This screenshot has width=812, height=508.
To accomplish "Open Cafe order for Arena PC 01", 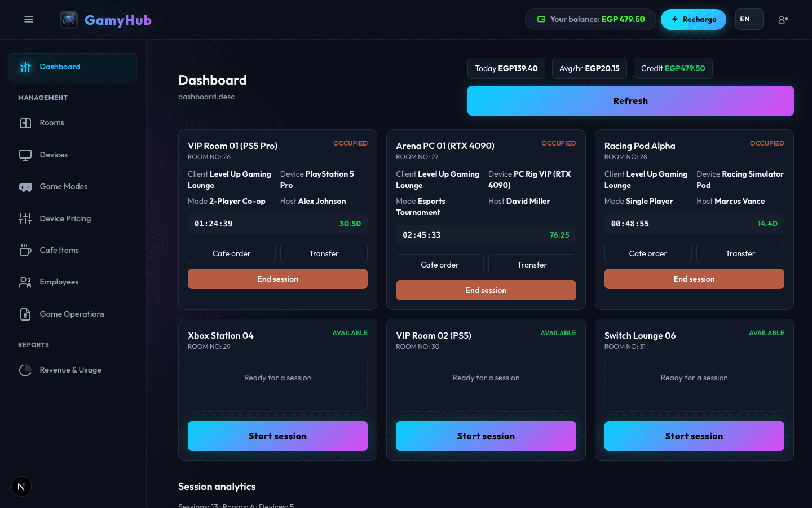I will (440, 265).
